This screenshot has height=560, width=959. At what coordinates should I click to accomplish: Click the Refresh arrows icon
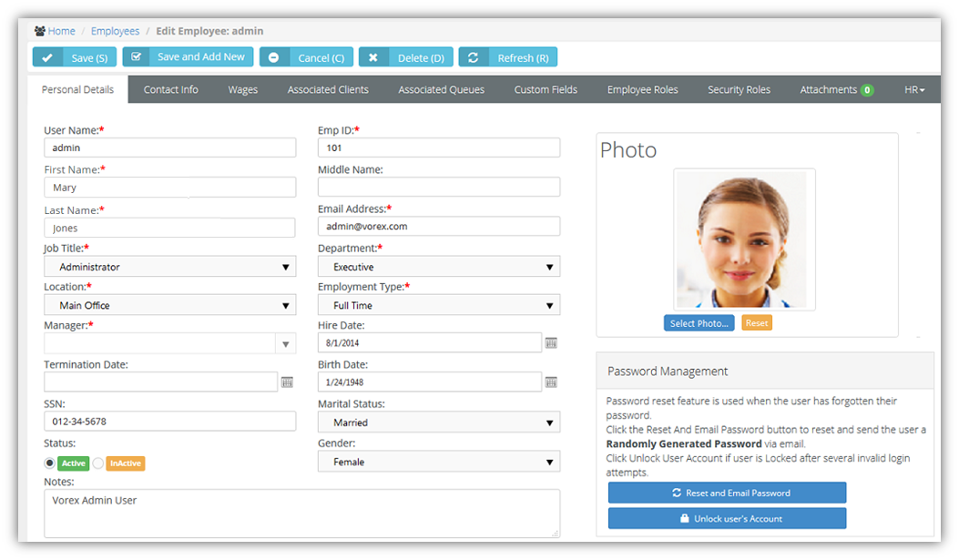tap(473, 57)
